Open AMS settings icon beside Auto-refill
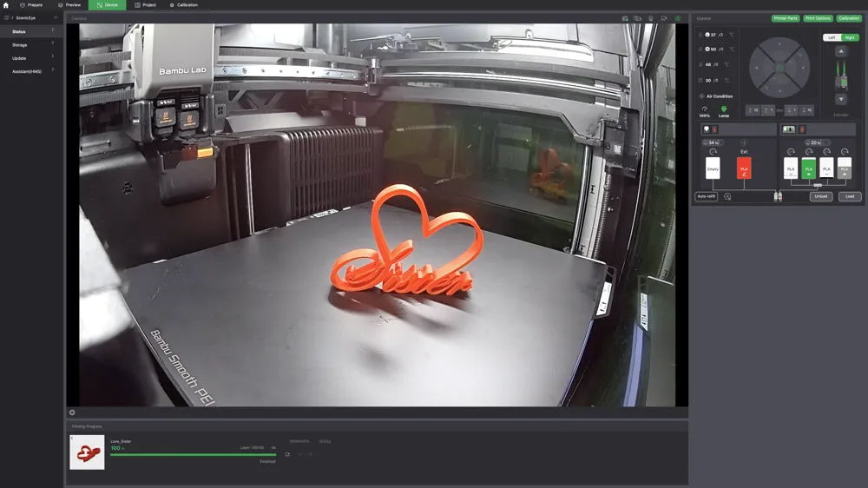The width and height of the screenshot is (868, 488). pyautogui.click(x=727, y=196)
